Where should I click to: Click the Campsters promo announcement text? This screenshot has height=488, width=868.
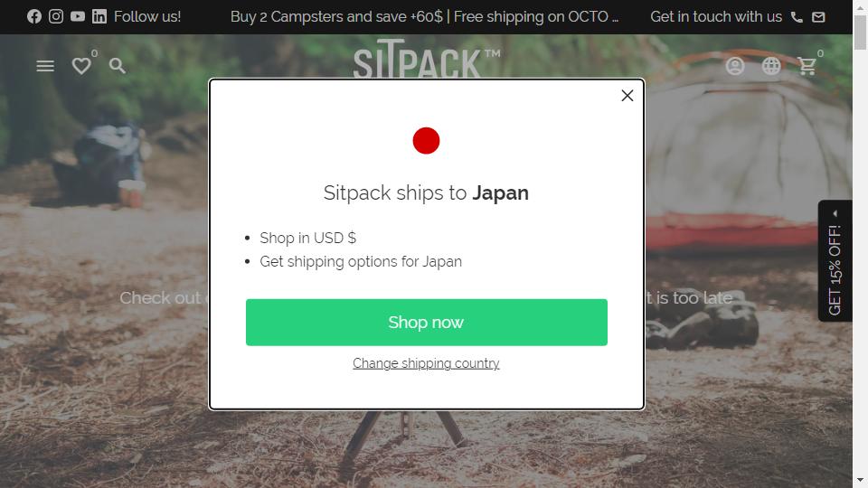[425, 16]
